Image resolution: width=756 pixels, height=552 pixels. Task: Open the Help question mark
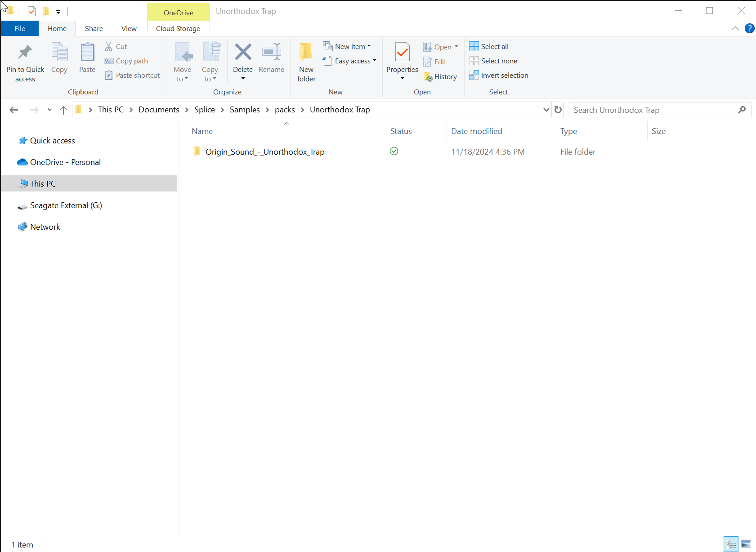coord(749,28)
